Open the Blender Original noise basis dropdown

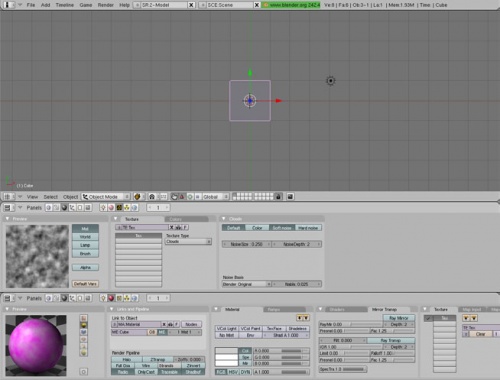point(246,284)
